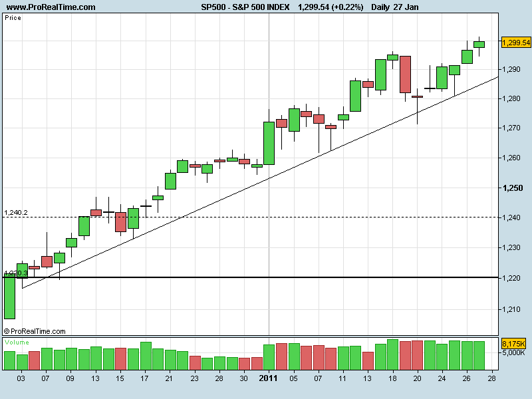The height and width of the screenshot is (399, 532).
Task: Click the 03 date axis label
Action: [x=21, y=378]
